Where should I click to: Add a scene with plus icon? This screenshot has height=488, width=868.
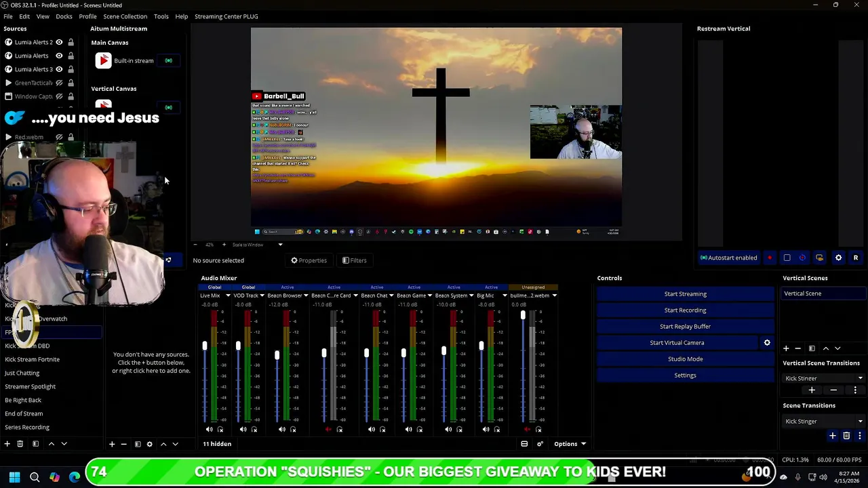coord(7,444)
